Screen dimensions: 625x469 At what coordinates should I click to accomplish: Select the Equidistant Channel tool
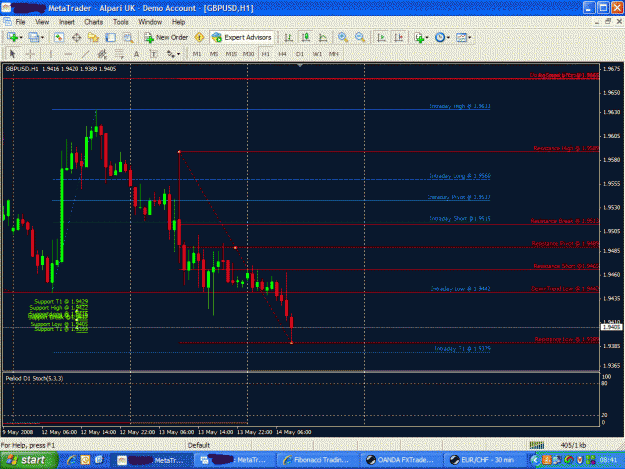(102, 54)
